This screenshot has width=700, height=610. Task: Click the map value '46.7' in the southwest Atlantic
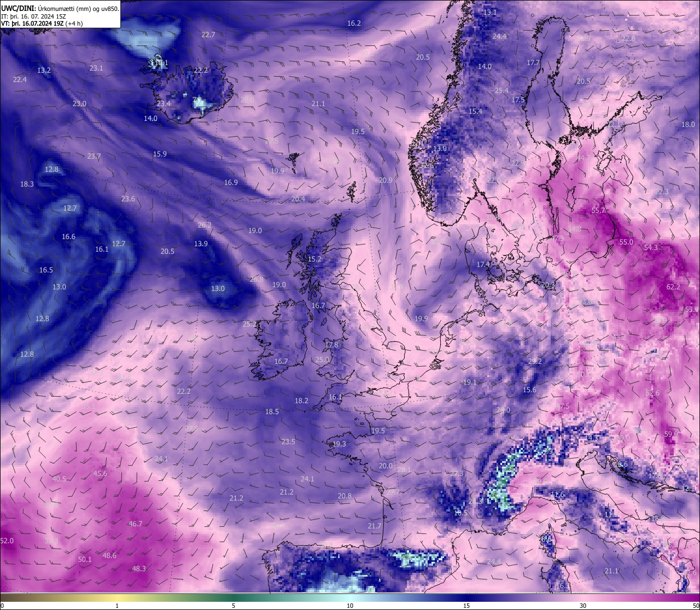(x=135, y=524)
